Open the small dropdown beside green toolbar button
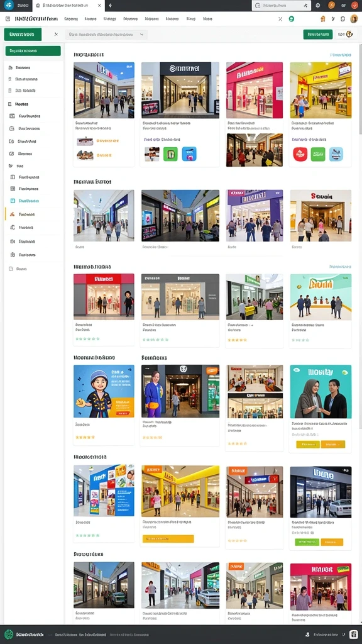The width and height of the screenshot is (362, 644). click(344, 35)
